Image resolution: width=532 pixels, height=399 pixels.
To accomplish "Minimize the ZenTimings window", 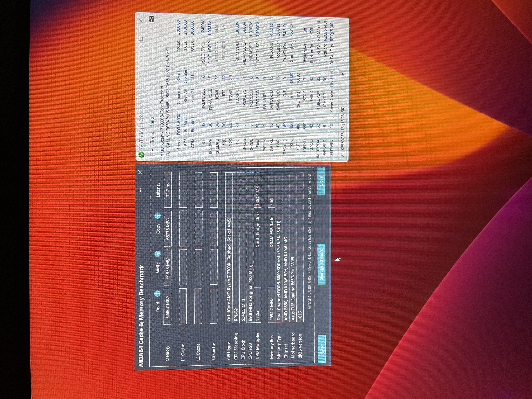I will coord(141,56).
